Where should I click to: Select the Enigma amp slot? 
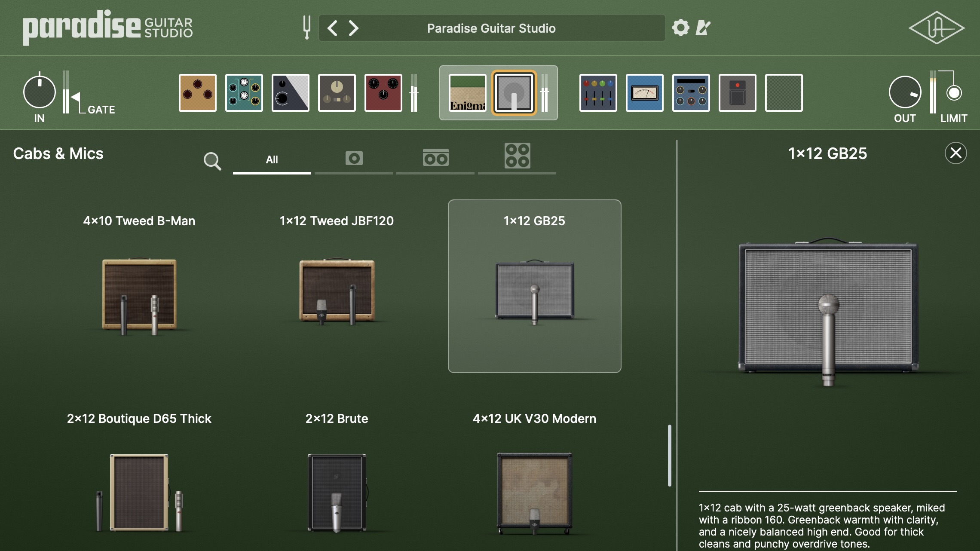467,93
